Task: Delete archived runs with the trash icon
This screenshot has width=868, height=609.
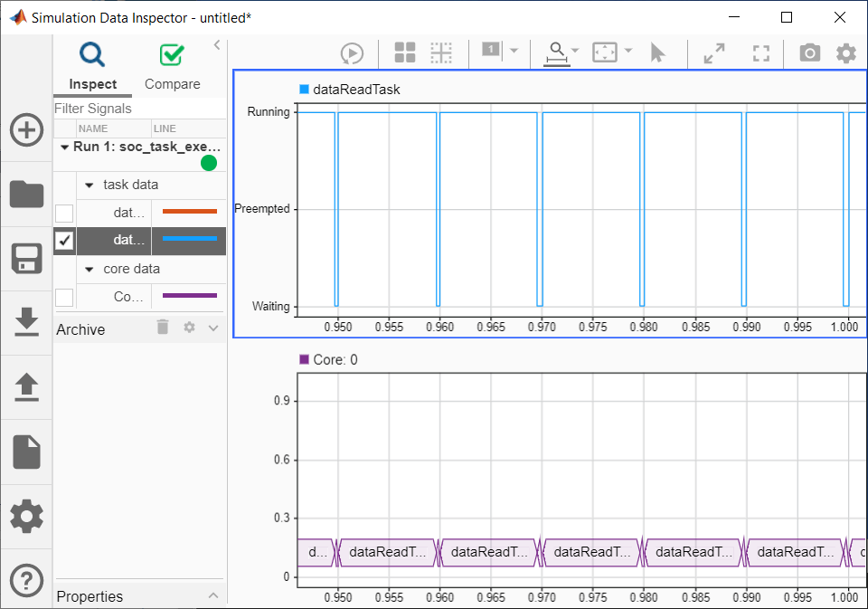Action: (163, 327)
